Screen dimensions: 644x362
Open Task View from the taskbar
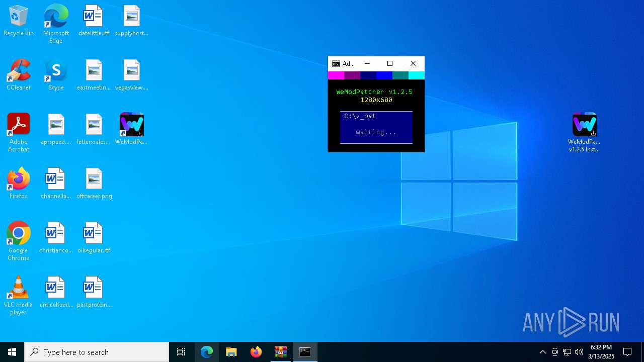(181, 352)
